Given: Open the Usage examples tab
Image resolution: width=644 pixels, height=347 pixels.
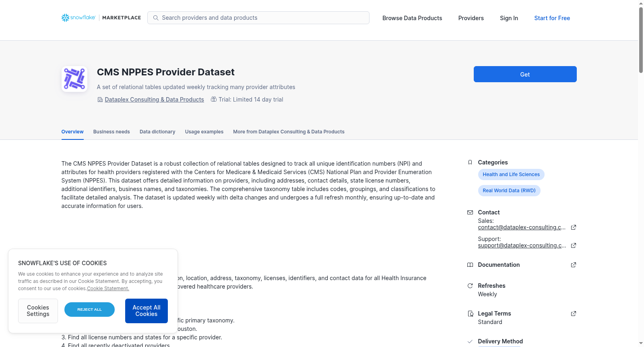Looking at the screenshot, I should coord(204,132).
